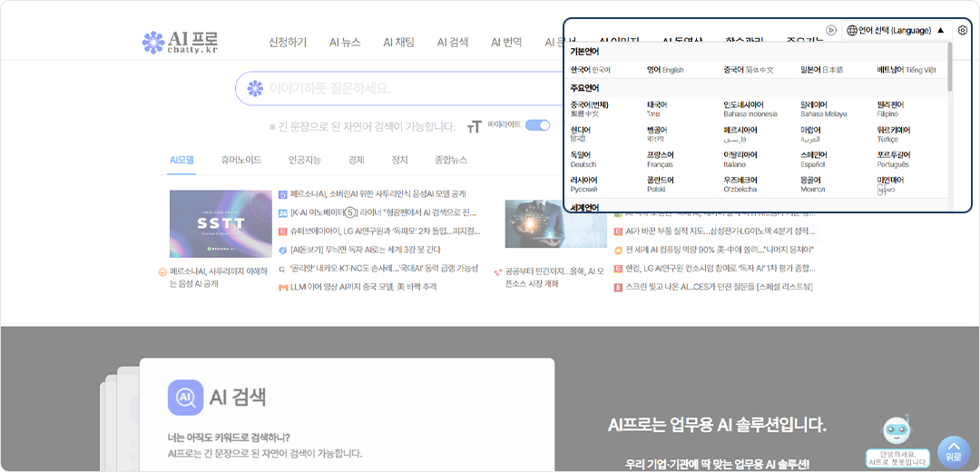Select English from the language list
This screenshot has width=980, height=473.
click(x=665, y=70)
